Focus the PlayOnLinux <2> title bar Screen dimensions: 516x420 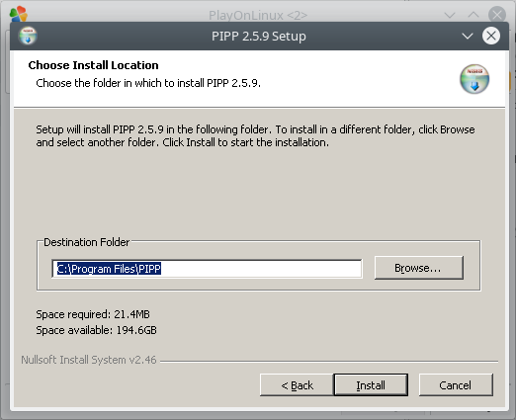tap(258, 15)
